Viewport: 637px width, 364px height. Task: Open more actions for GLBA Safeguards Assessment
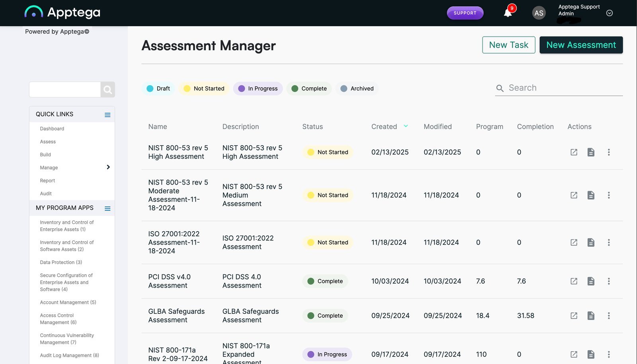coord(608,315)
